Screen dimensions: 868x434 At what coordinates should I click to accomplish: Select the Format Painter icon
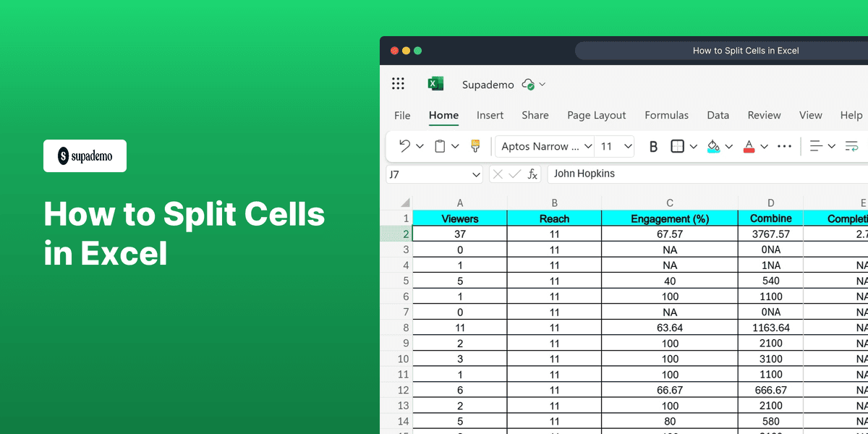[476, 146]
